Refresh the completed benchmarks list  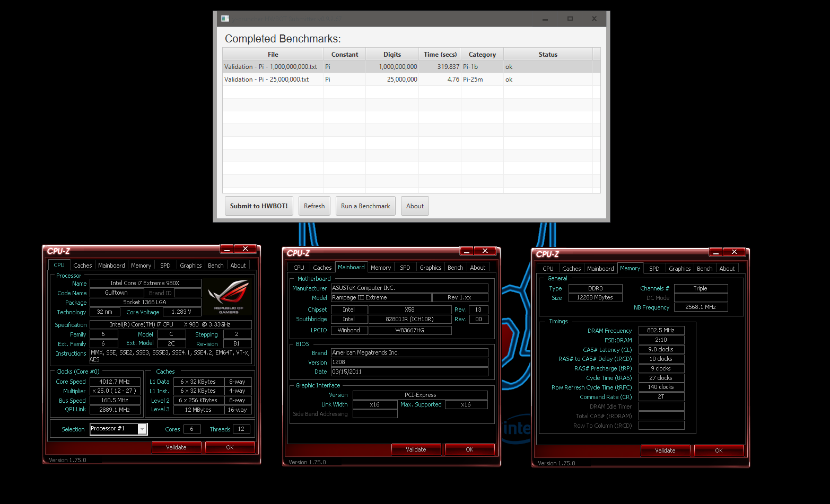point(314,206)
